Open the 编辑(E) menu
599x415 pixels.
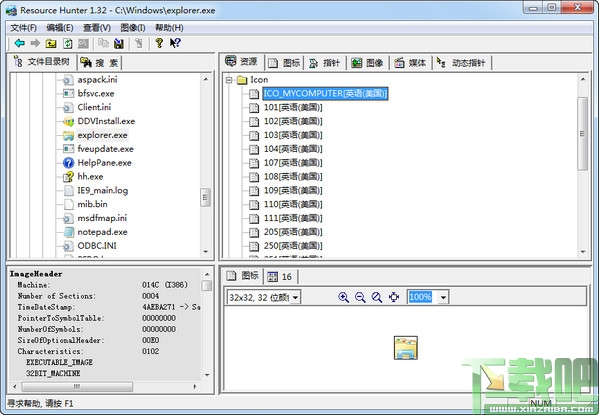[x=60, y=28]
